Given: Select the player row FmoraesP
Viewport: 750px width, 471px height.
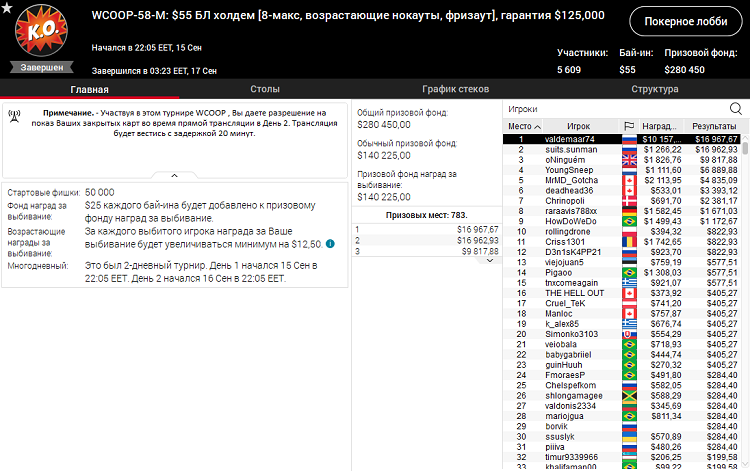Looking at the screenshot, I should point(622,375).
